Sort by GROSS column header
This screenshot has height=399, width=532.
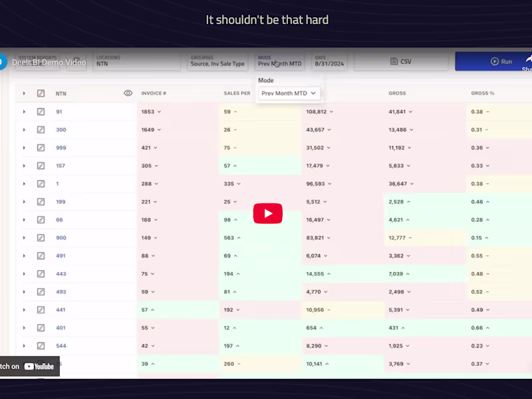click(397, 93)
